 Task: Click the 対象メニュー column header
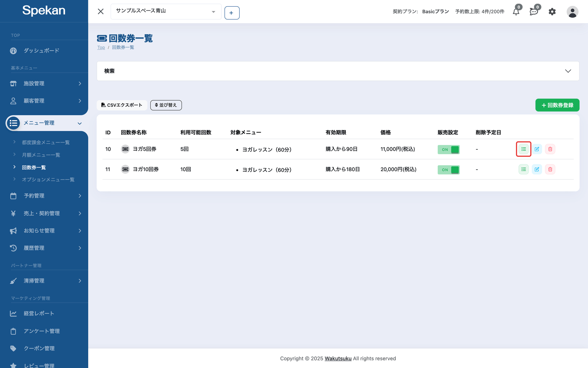tap(246, 132)
